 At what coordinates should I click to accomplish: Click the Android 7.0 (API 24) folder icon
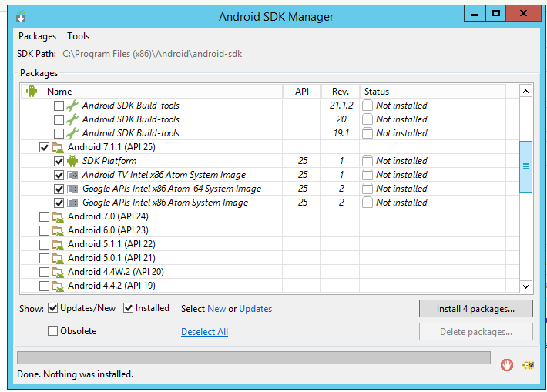point(58,217)
